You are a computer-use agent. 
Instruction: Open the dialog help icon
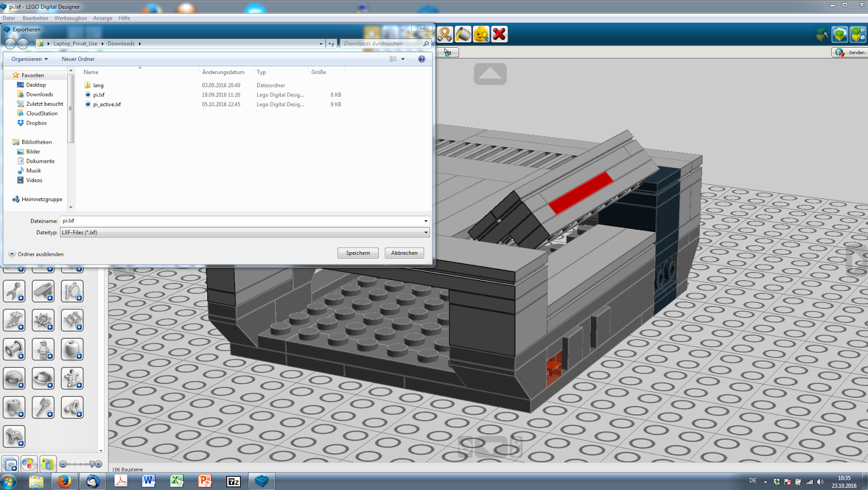422,59
